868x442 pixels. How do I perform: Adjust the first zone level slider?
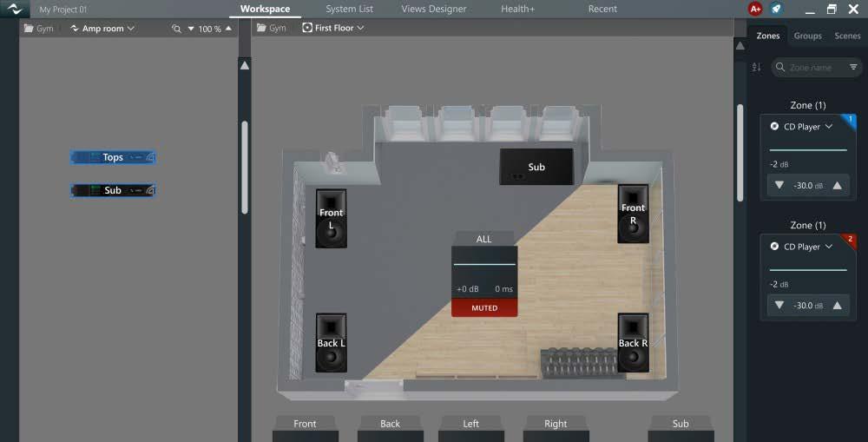pyautogui.click(x=808, y=150)
